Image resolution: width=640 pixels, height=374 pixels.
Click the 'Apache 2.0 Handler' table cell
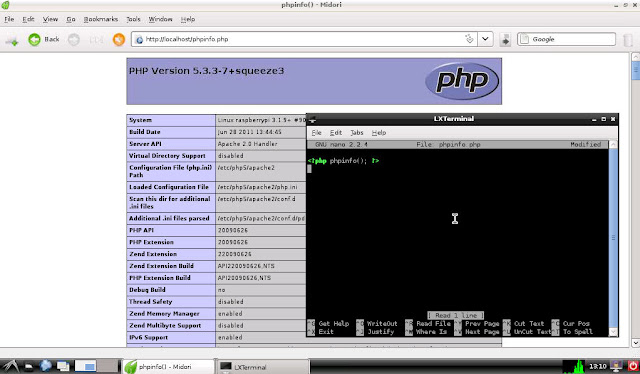(x=247, y=144)
